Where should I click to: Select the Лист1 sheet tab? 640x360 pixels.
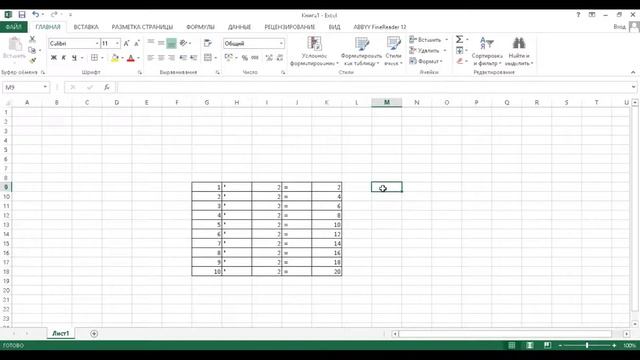pyautogui.click(x=60, y=333)
